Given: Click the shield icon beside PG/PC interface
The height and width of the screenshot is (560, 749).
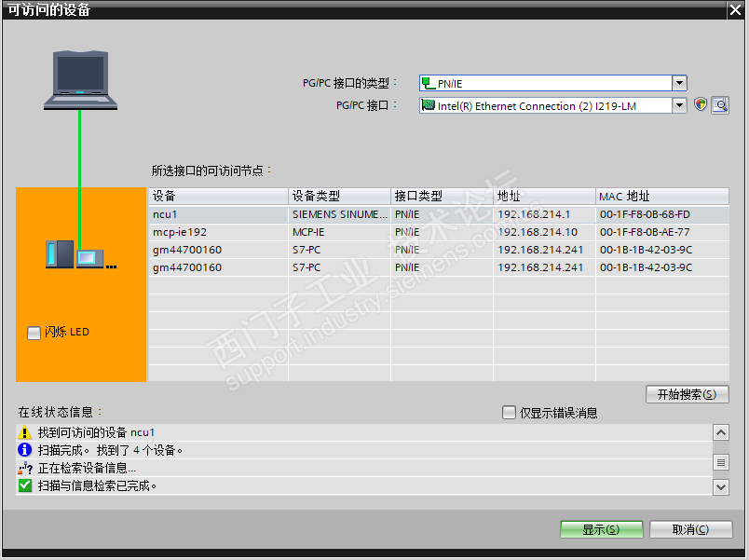Looking at the screenshot, I should click(701, 104).
